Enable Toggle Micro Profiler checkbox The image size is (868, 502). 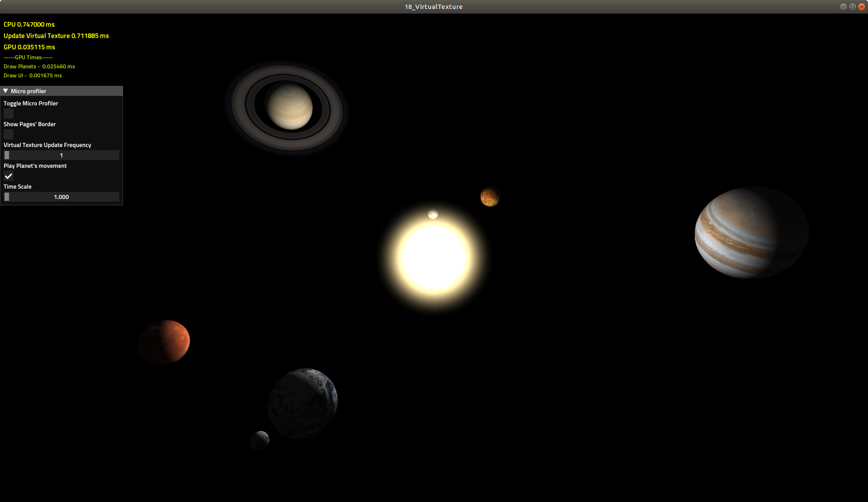[x=8, y=113]
